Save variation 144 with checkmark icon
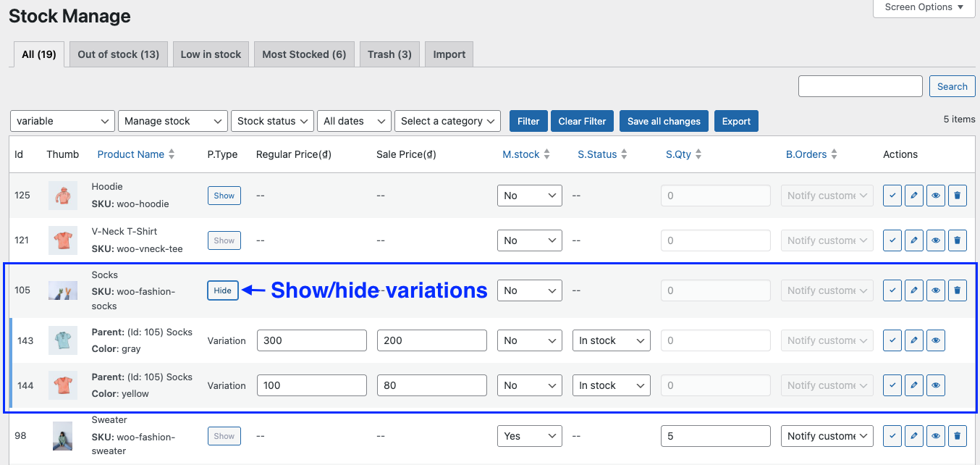The image size is (980, 465). tap(892, 385)
